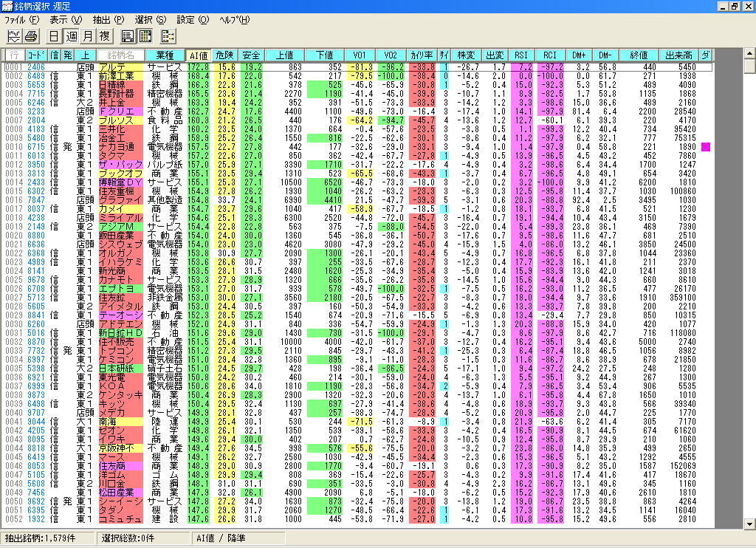Toggle the 複 multi-timeframe button

click(x=105, y=36)
